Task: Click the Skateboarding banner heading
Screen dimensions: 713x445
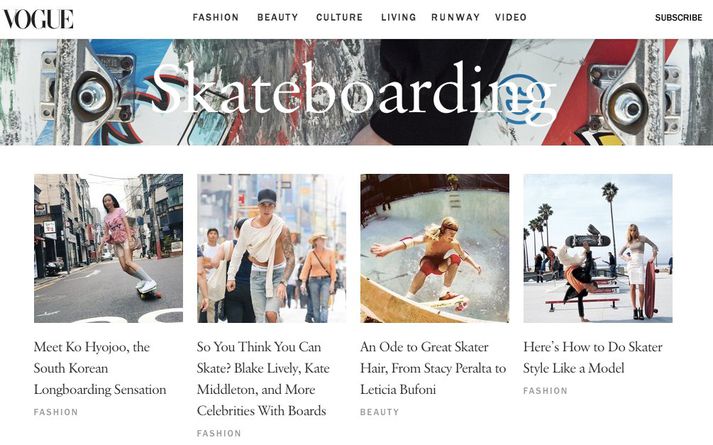Action: tap(353, 91)
